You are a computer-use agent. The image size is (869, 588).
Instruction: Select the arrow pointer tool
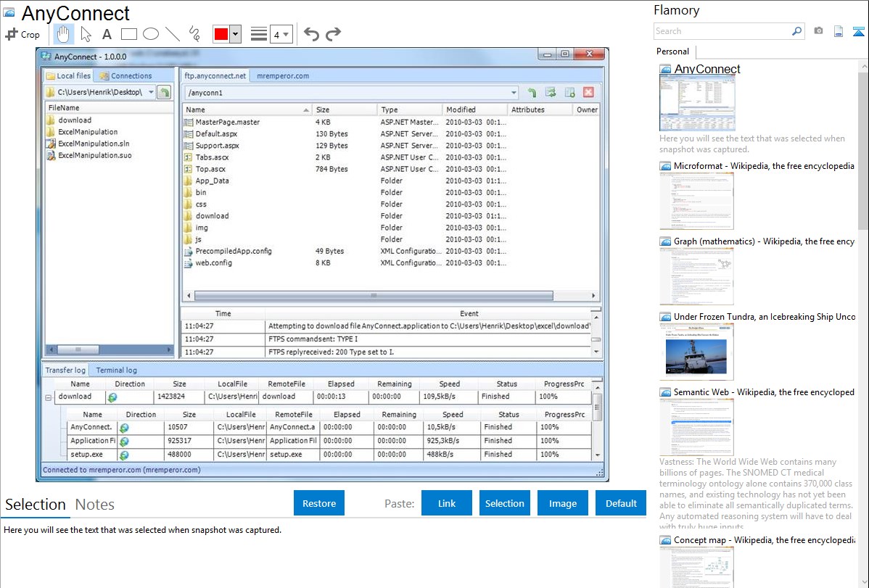(86, 34)
